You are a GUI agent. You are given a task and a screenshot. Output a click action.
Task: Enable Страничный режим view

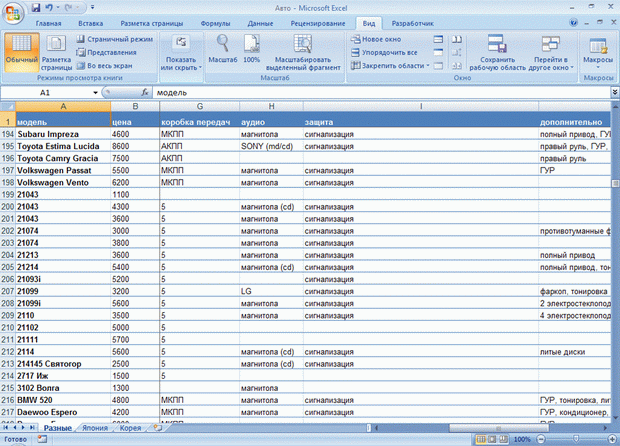[115, 39]
